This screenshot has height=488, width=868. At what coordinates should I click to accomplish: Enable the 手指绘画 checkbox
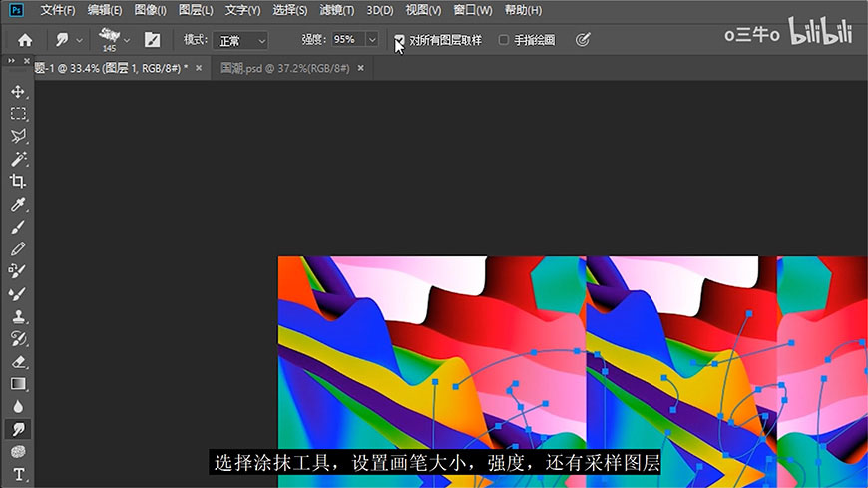pos(504,40)
